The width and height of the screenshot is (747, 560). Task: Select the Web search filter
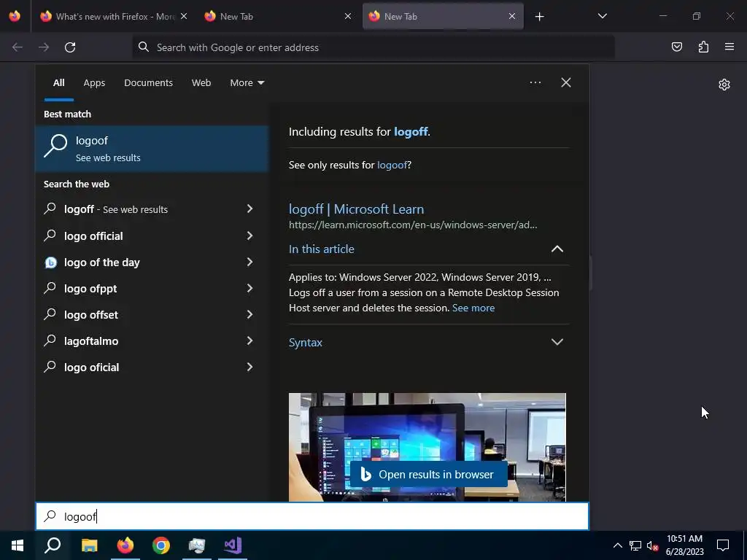coord(201,83)
